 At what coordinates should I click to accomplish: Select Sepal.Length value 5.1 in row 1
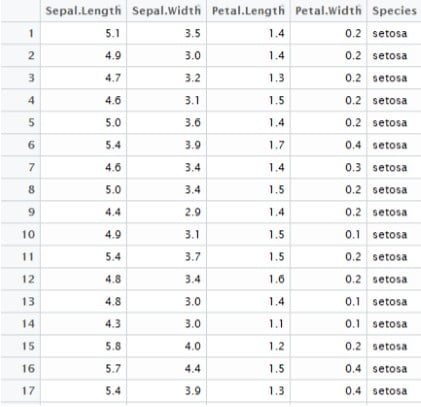[113, 33]
